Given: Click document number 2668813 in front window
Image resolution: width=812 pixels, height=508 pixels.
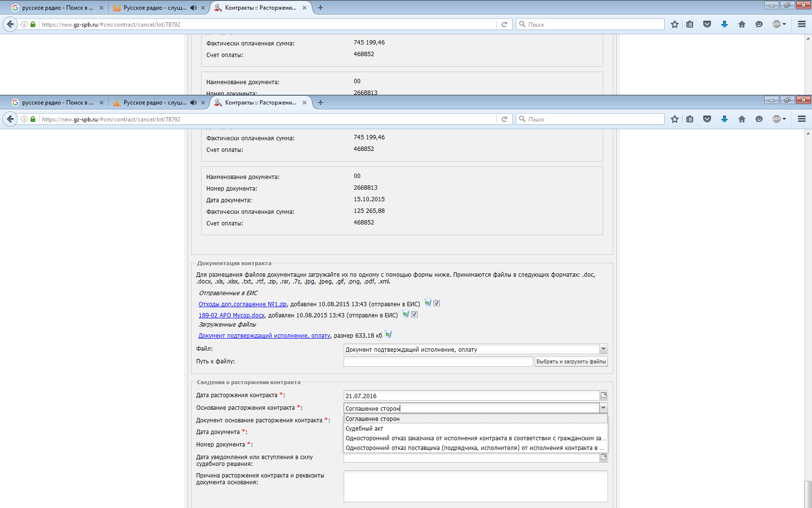Looking at the screenshot, I should click(x=365, y=188).
